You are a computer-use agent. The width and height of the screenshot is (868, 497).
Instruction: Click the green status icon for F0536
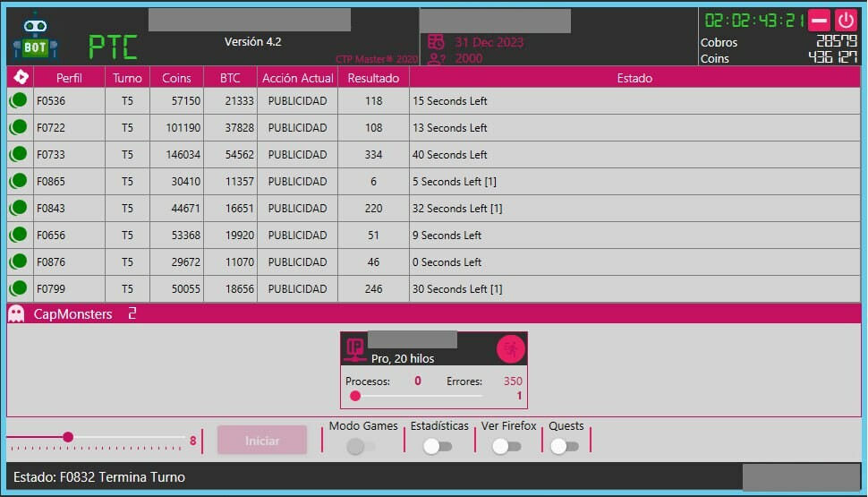tap(18, 101)
